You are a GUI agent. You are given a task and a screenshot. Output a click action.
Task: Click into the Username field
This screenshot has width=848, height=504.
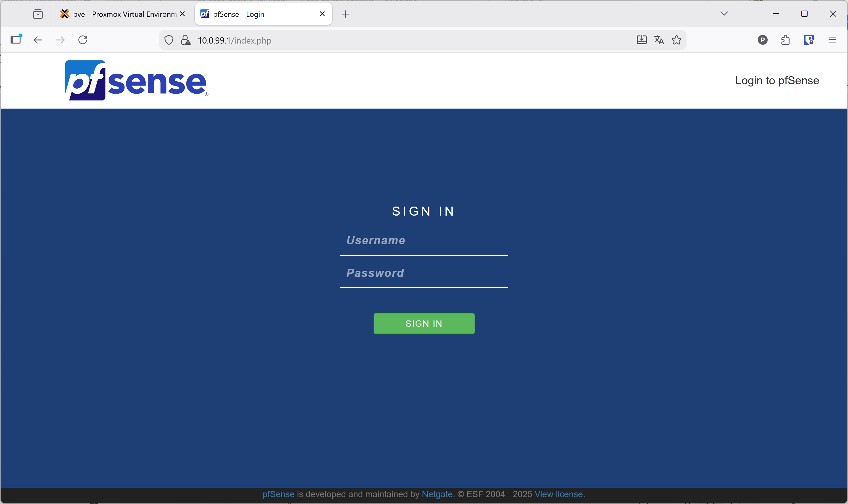(424, 241)
